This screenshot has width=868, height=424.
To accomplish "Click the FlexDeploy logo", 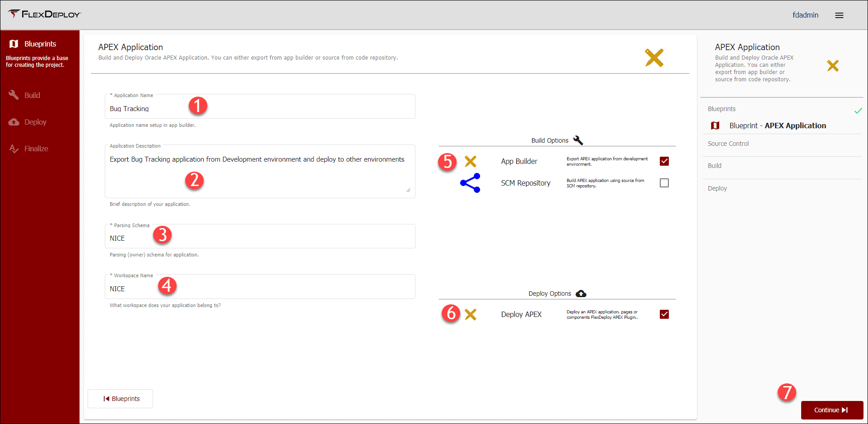I will [x=44, y=14].
